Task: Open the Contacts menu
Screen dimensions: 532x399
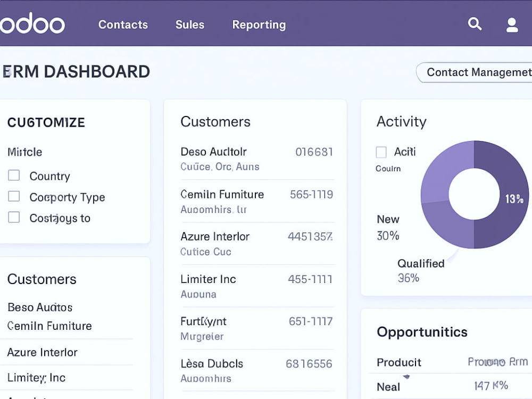Action: pyautogui.click(x=123, y=25)
